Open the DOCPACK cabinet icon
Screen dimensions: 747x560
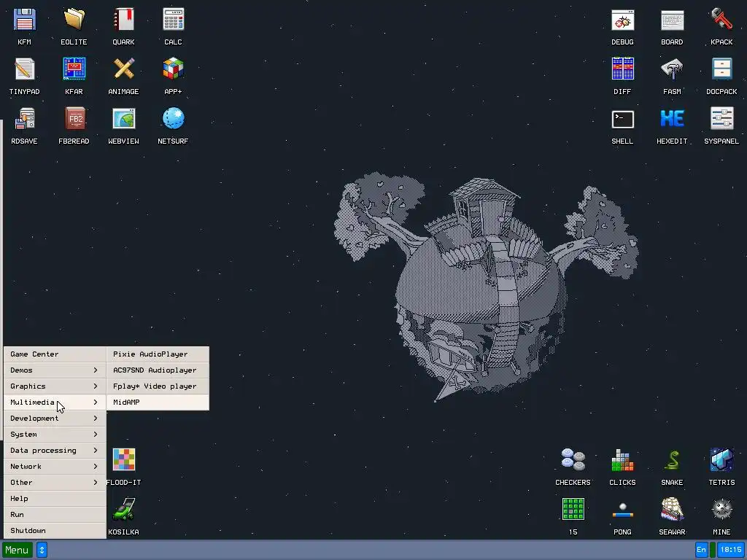(x=721, y=69)
